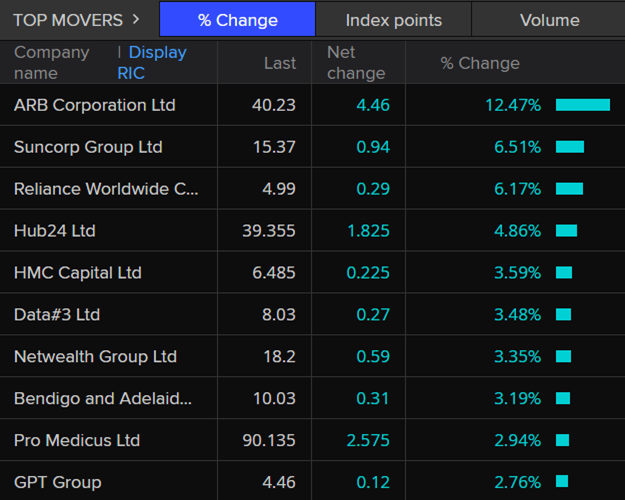Image resolution: width=625 pixels, height=500 pixels.
Task: Click net change value 0.59
Action: [x=373, y=356]
